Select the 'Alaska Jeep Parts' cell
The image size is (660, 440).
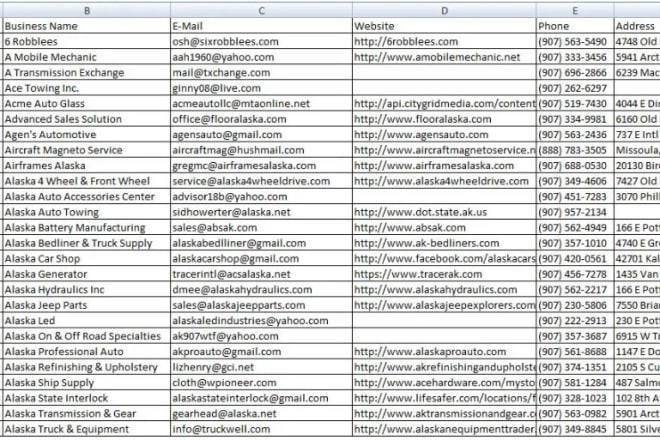click(87, 305)
